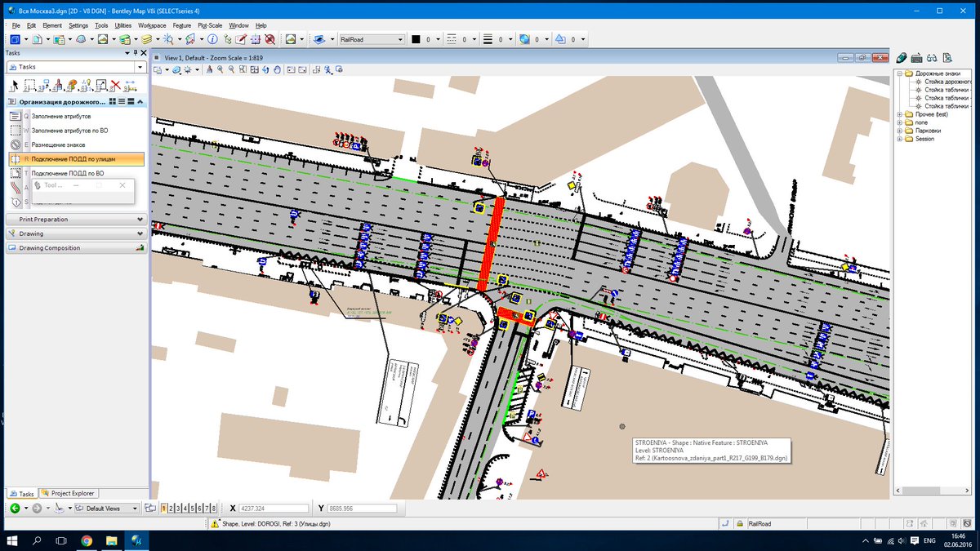Click the Zoom In view control

[220, 69]
